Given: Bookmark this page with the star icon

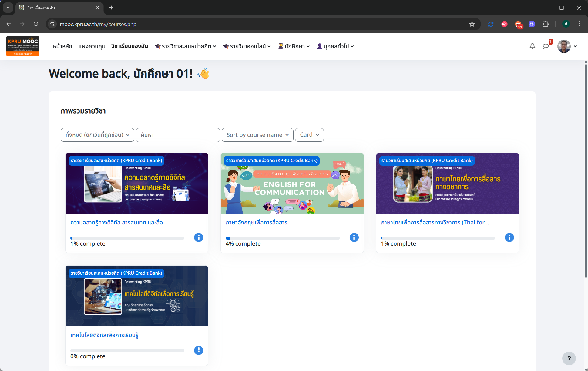Looking at the screenshot, I should [472, 24].
